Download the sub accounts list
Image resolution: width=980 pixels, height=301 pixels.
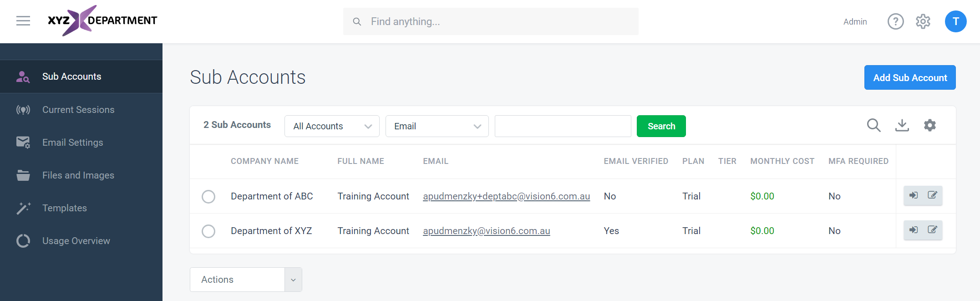coord(902,125)
